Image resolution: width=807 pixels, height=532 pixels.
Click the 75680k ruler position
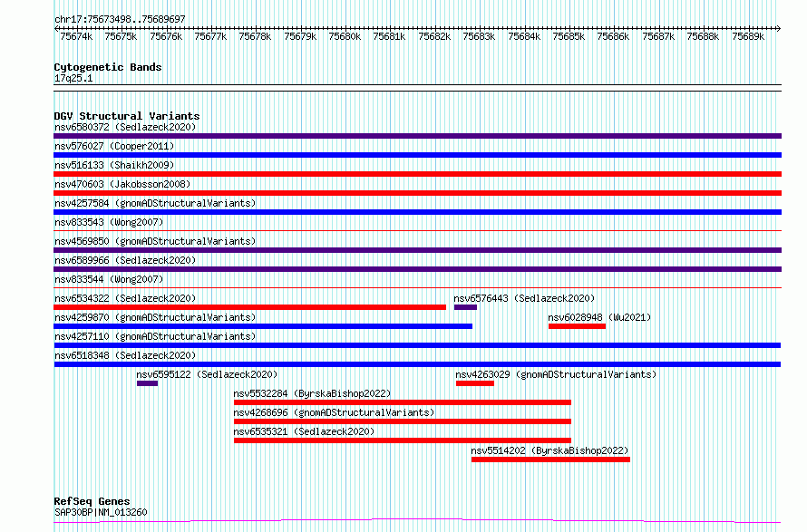pyautogui.click(x=345, y=36)
